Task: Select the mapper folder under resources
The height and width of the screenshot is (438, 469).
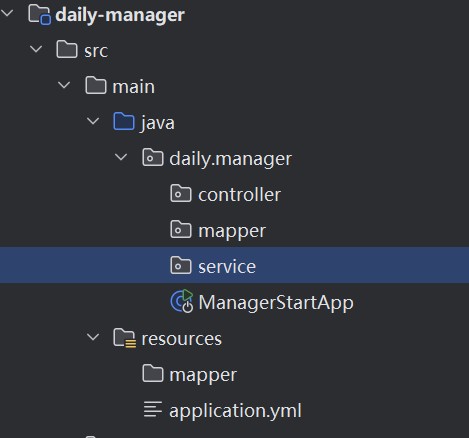Action: coord(203,375)
